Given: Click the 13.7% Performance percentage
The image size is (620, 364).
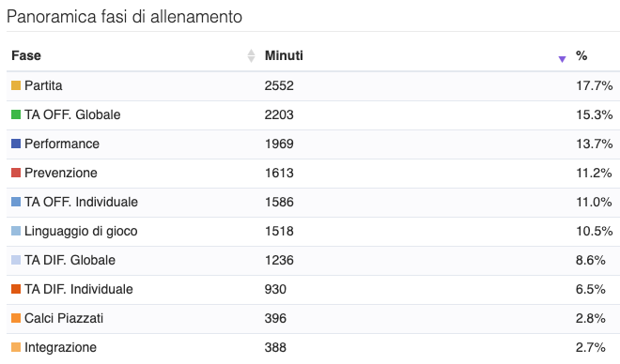Looking at the screenshot, I should point(595,144).
